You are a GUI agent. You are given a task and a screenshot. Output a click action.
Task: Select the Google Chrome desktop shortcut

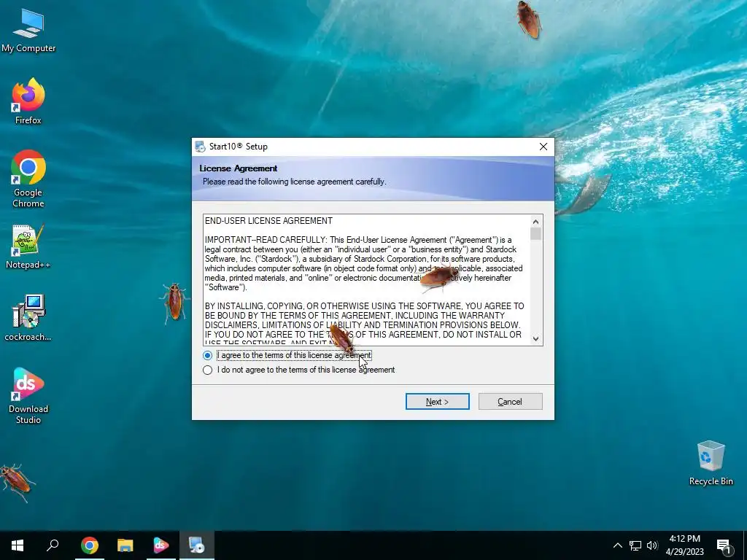28,179
